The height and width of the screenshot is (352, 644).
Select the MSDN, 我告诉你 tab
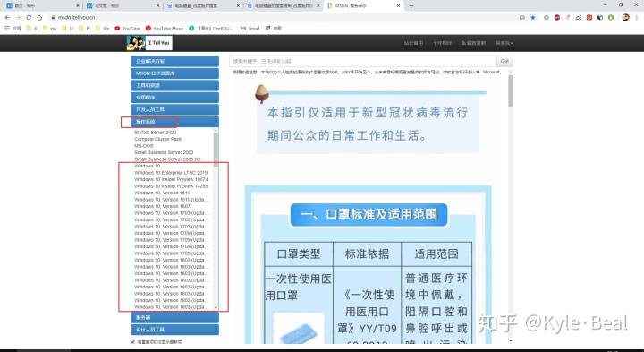coord(363,5)
